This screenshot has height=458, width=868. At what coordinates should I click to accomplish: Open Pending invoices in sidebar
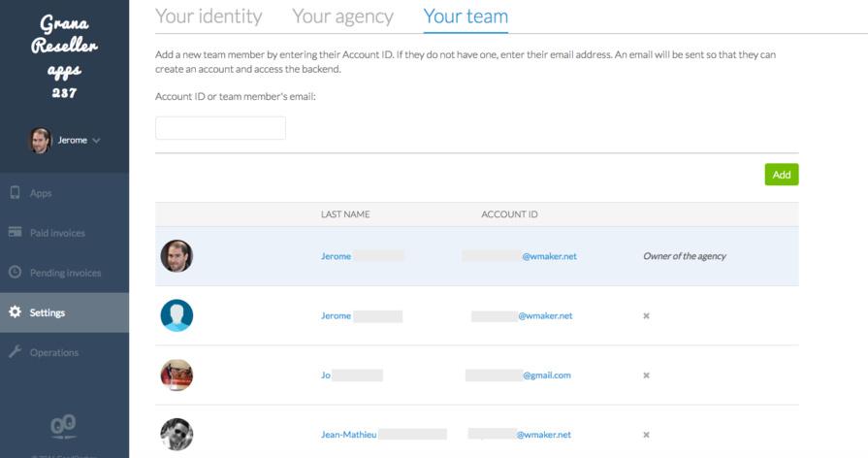tap(65, 273)
